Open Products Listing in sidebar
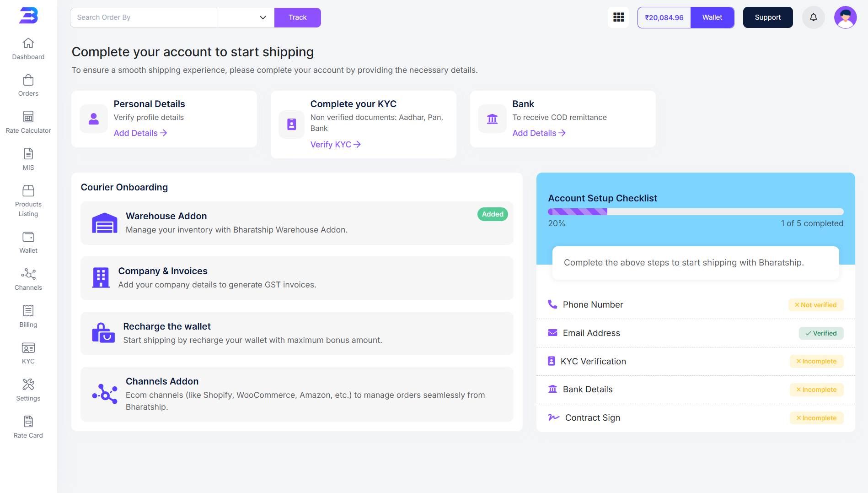 [28, 201]
